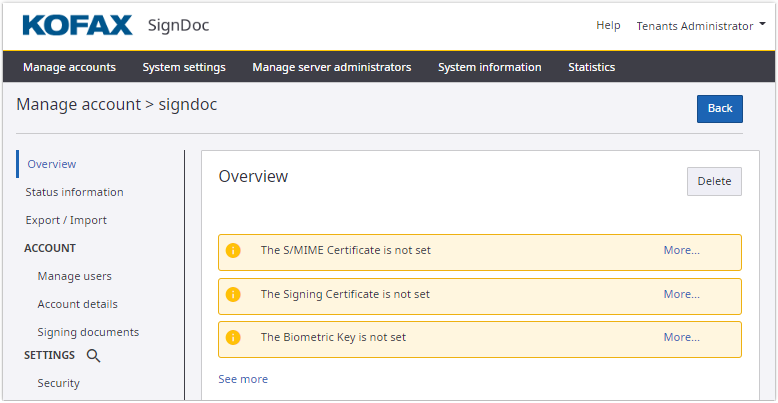The width and height of the screenshot is (778, 403).
Task: Click the S/MIME Certificate warning icon
Action: coord(234,251)
